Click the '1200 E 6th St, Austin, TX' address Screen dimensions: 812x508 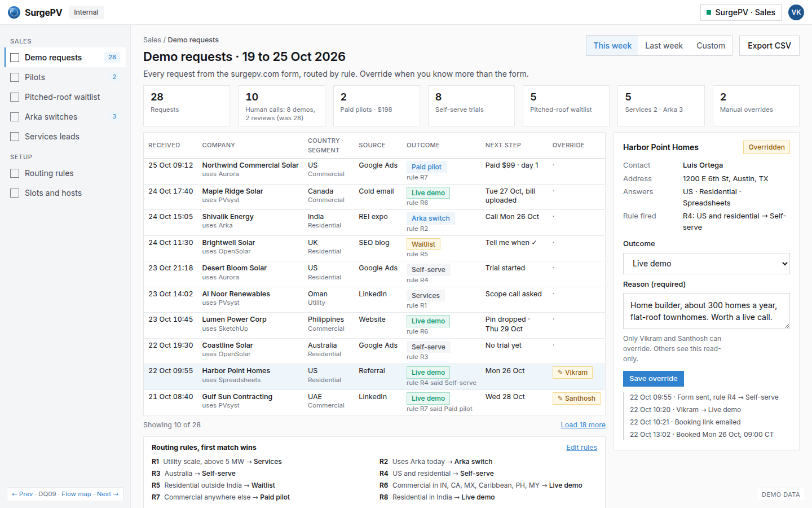tap(725, 179)
